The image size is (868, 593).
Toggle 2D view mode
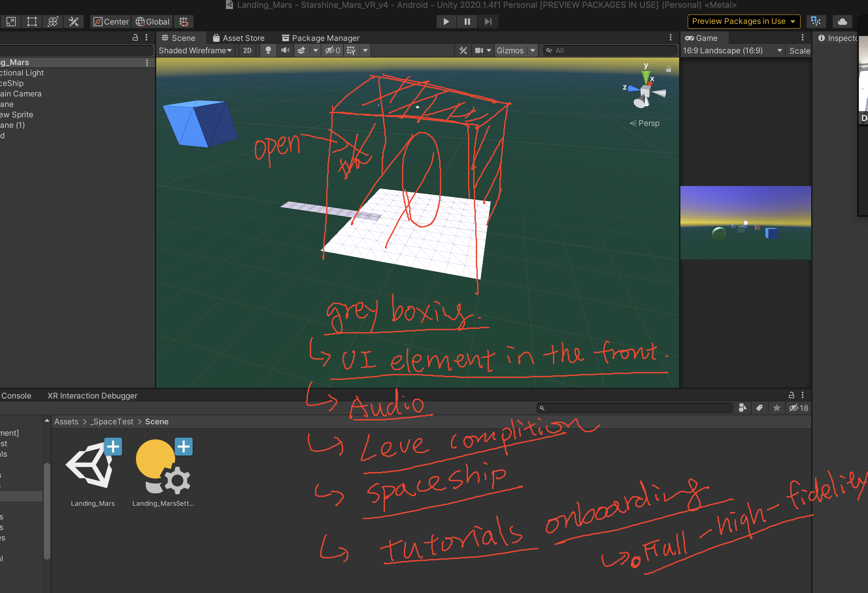247,50
